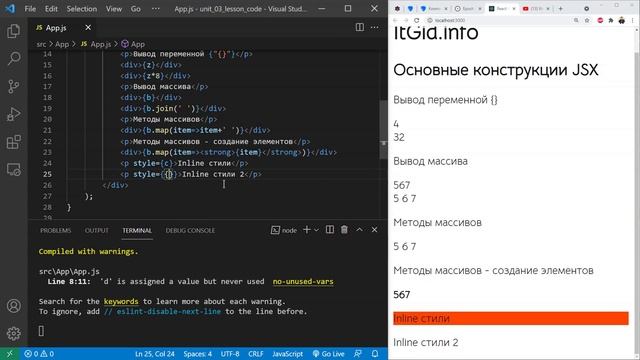The width and height of the screenshot is (640, 360).
Task: Kill the terminal with trash icon
Action: point(344,230)
